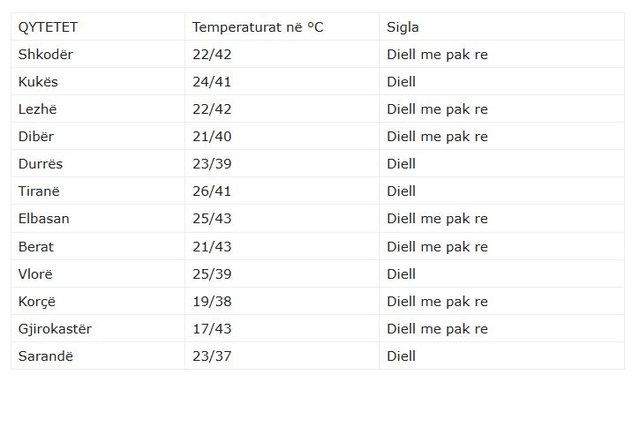
Task: Click the Tiranë city cell
Action: pyautogui.click(x=40, y=191)
